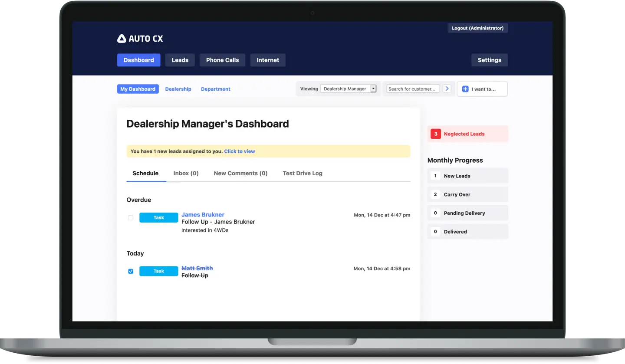The height and width of the screenshot is (364, 625).
Task: Click the Task badge beside Matt Smith
Action: click(x=158, y=271)
